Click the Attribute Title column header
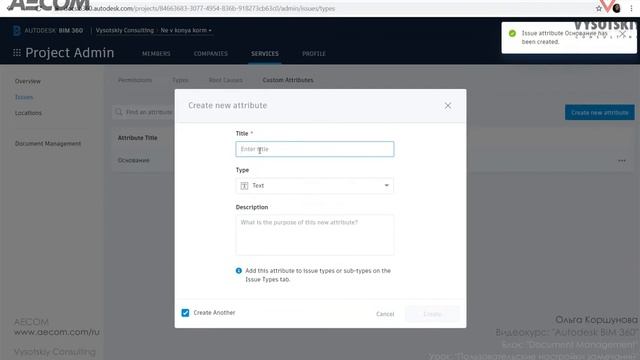 [x=138, y=138]
